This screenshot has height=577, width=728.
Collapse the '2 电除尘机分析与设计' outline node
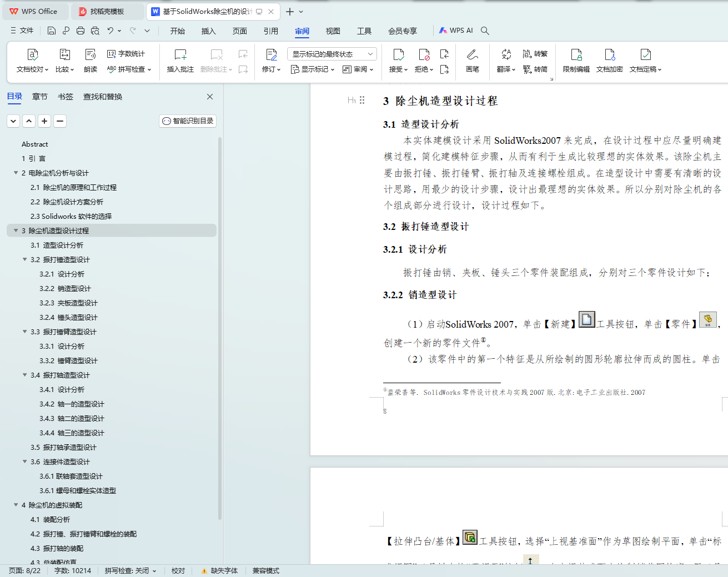16,173
